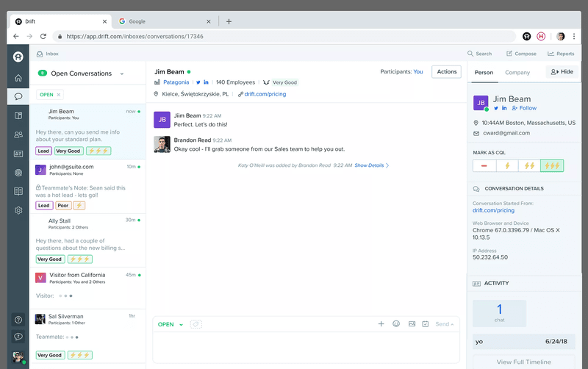Image resolution: width=588 pixels, height=369 pixels.
Task: Attach an image to the reply
Action: coord(412,323)
